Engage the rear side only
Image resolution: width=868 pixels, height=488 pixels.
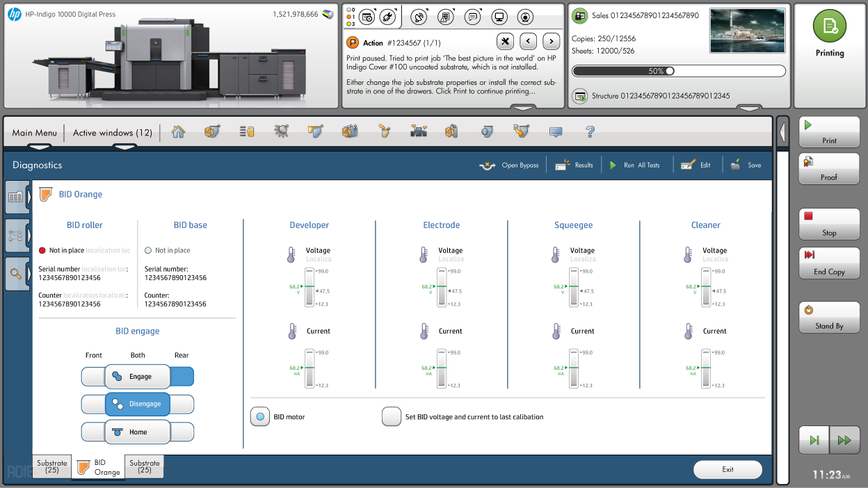182,377
